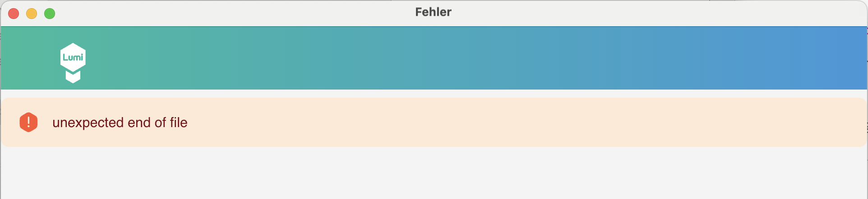Screen dimensions: 868x199
Task: Click the "Fehler" window title text
Action: (x=433, y=12)
